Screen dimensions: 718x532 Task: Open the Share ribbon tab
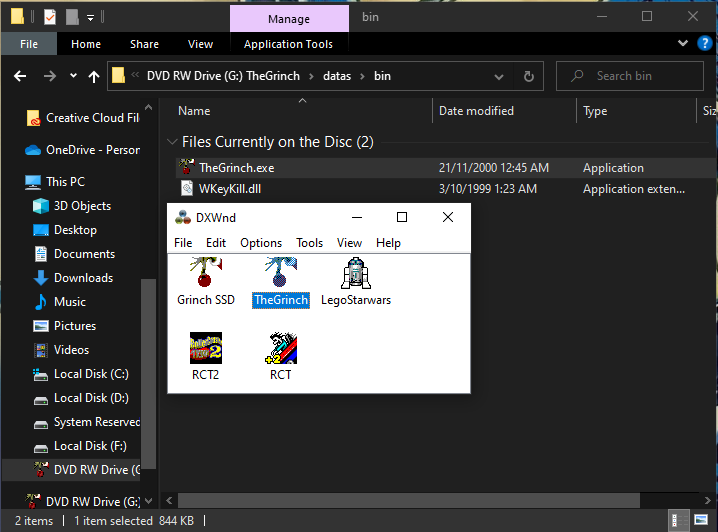pos(144,44)
